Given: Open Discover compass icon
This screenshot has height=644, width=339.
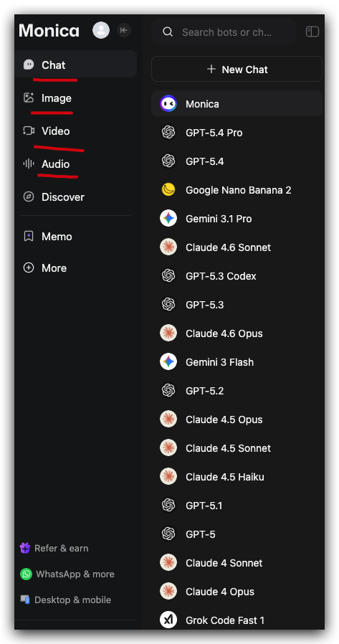Looking at the screenshot, I should click(x=29, y=196).
